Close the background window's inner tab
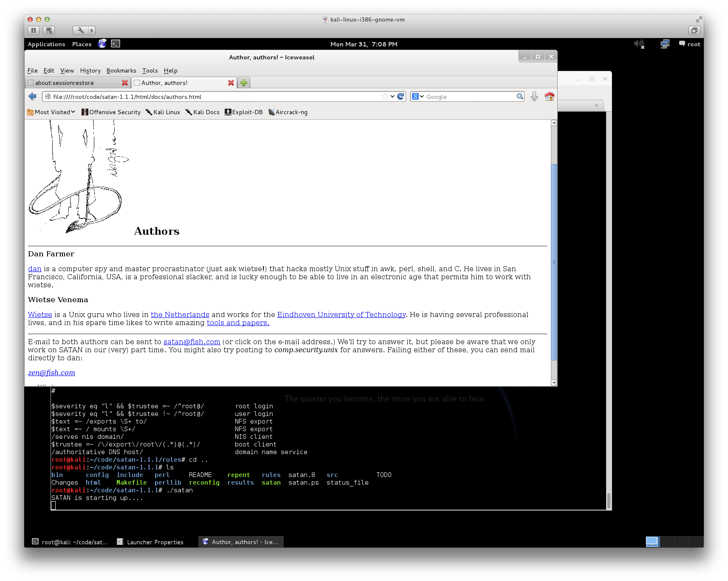 [x=596, y=105]
